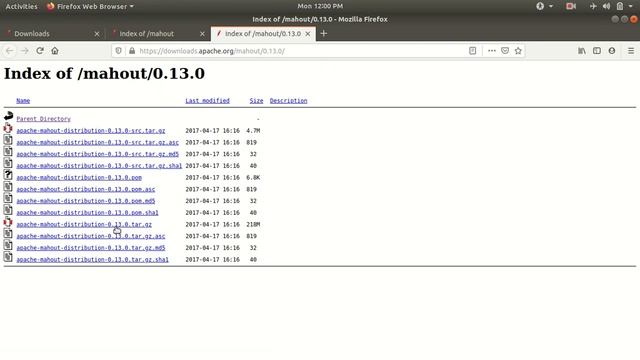Open the 0.13.0.pom.sha1 link

coord(87,213)
